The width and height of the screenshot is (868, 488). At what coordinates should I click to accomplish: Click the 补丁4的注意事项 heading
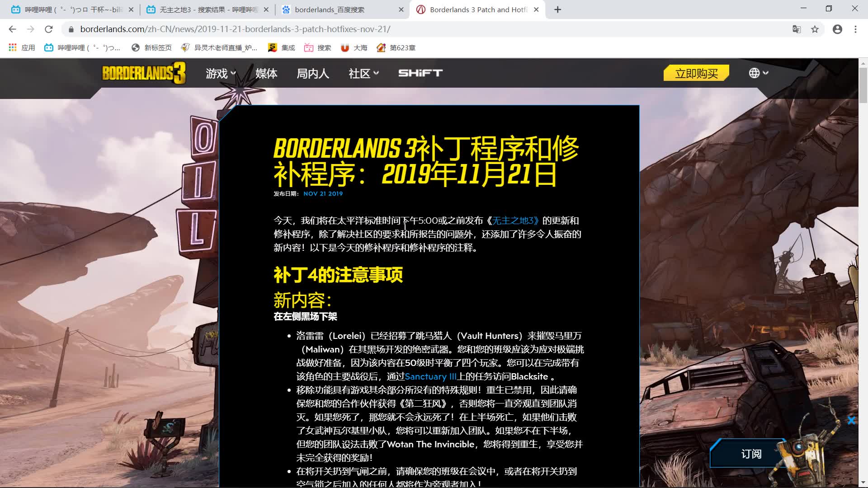coord(338,275)
